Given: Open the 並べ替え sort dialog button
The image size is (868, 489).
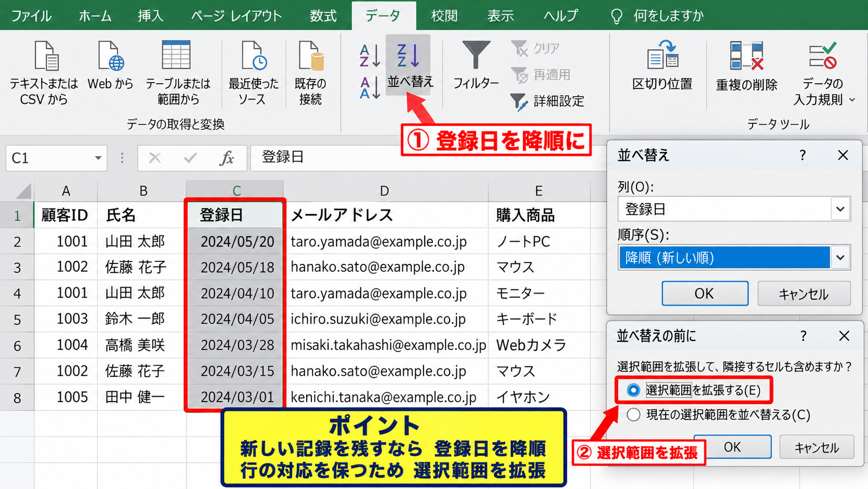Looking at the screenshot, I should 409,65.
